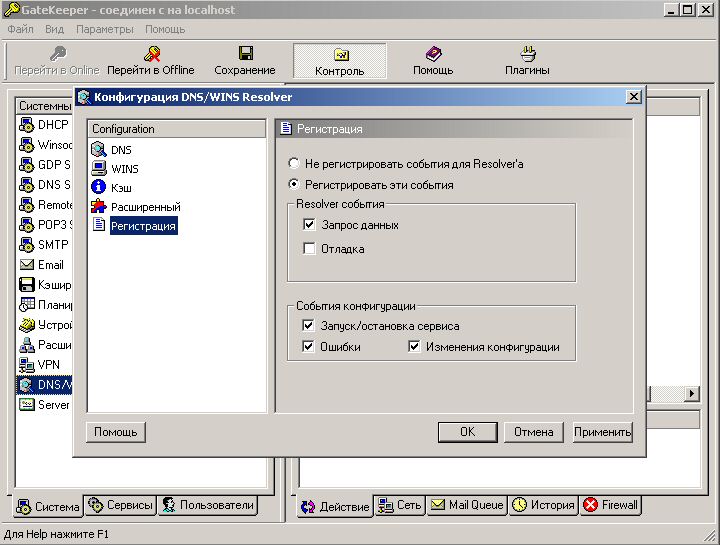Switch to the Сервисы tab
Image resolution: width=720 pixels, height=545 pixels.
[120, 505]
